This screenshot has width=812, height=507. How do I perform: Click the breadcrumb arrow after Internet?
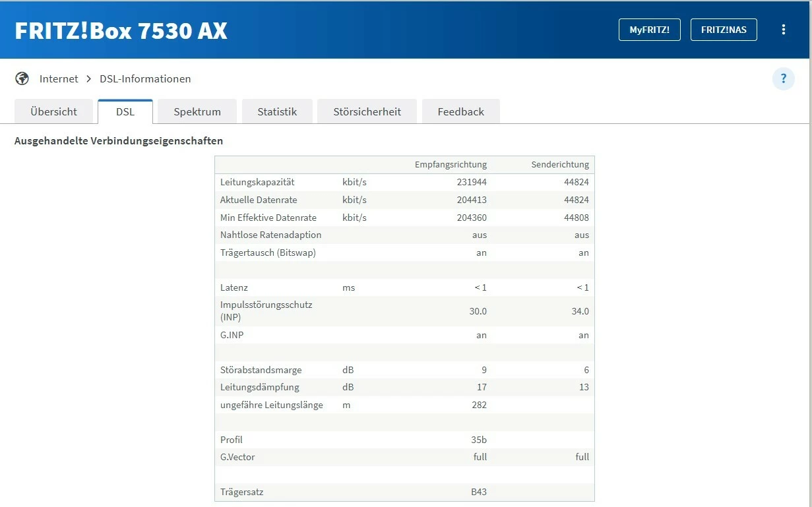click(89, 79)
